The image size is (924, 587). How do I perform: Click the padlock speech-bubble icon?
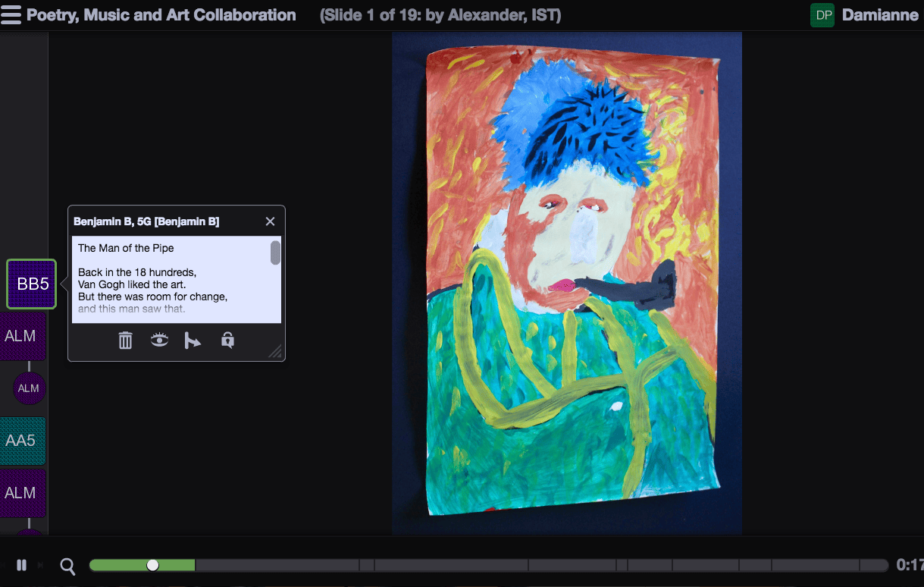[x=227, y=341]
